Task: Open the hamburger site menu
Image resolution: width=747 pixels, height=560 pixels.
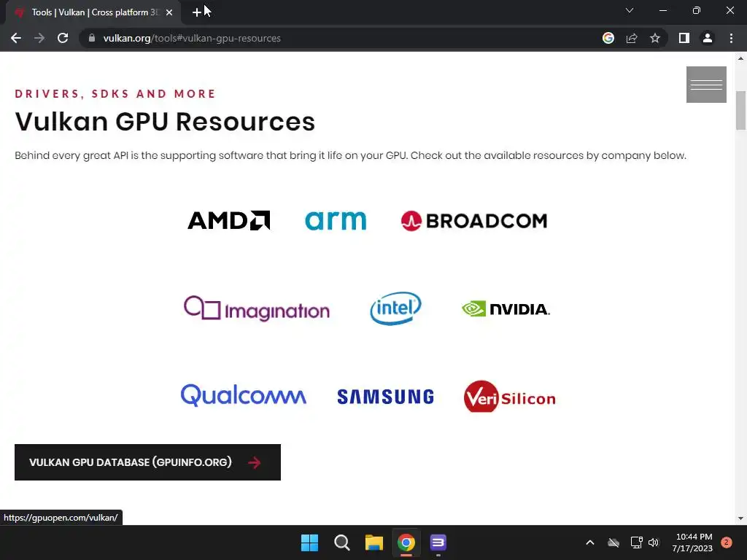Action: coord(706,85)
